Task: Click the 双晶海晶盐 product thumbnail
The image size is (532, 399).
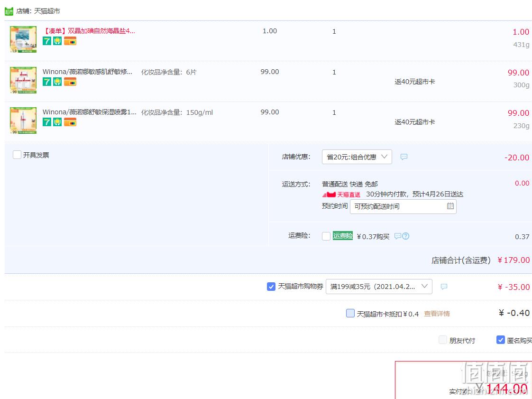Action: pyautogui.click(x=23, y=39)
